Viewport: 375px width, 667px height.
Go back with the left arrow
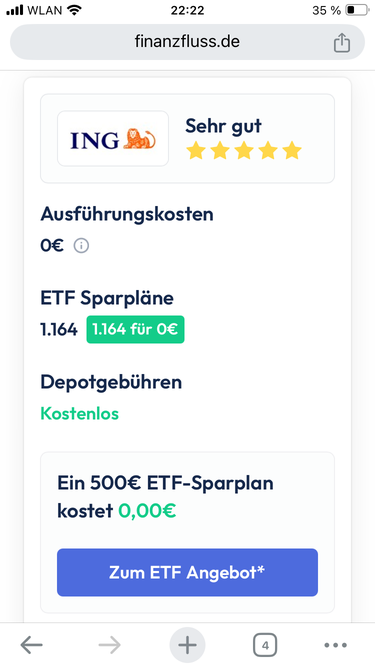tap(31, 645)
